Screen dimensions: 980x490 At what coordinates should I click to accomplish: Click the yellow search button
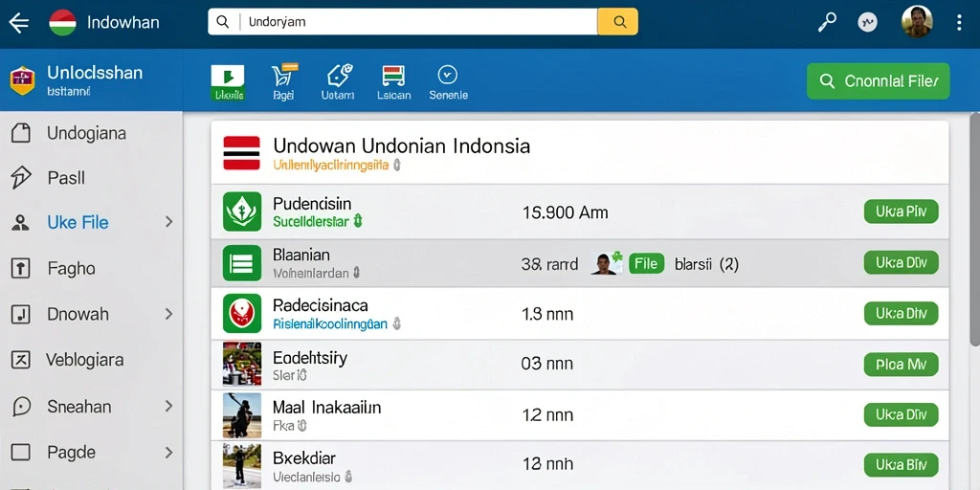618,22
